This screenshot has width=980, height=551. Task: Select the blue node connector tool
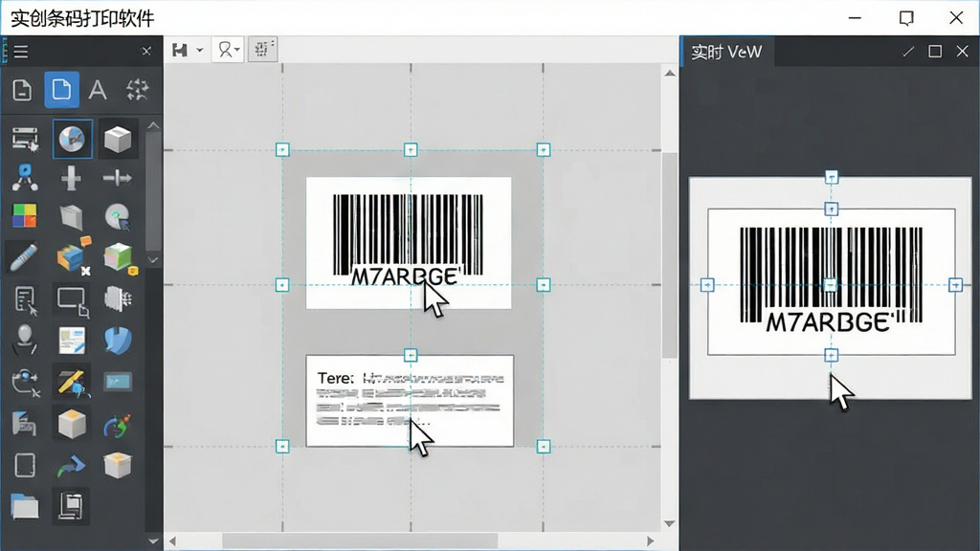[24, 178]
